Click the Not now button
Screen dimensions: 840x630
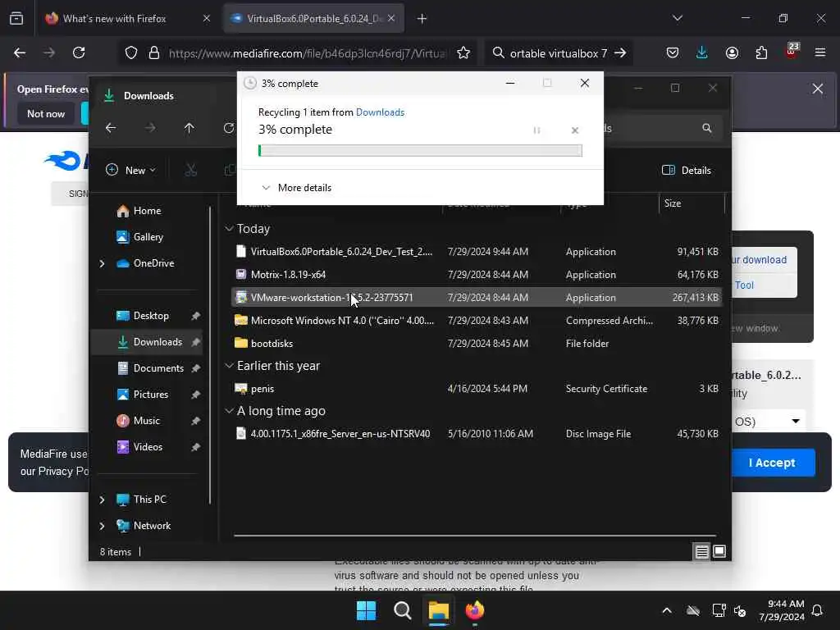pyautogui.click(x=46, y=113)
